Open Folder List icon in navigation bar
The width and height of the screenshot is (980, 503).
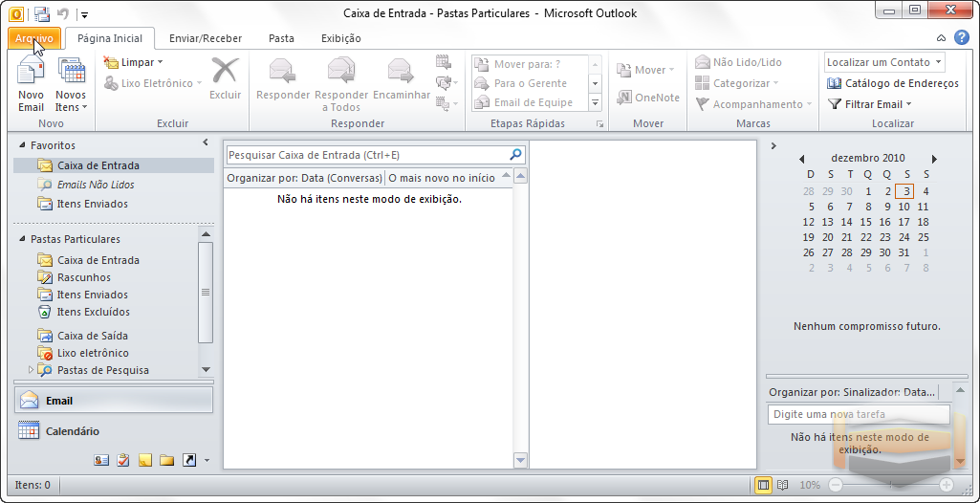click(166, 461)
